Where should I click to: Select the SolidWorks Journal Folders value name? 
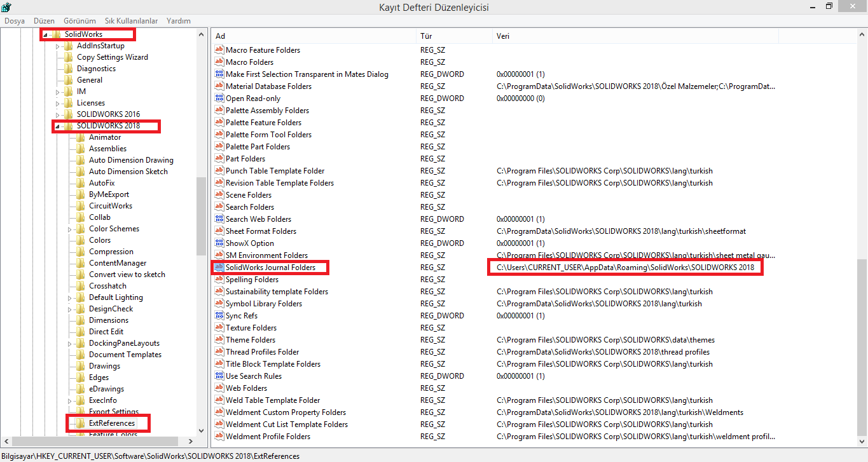pyautogui.click(x=270, y=268)
